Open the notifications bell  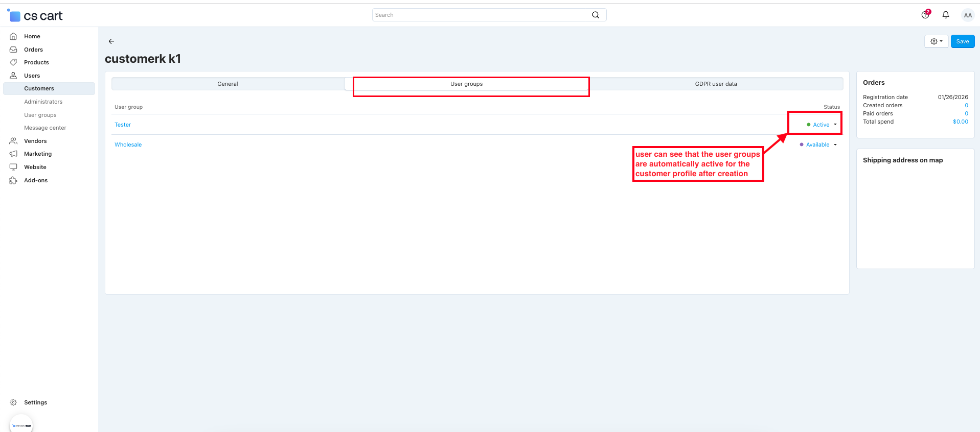point(946,15)
